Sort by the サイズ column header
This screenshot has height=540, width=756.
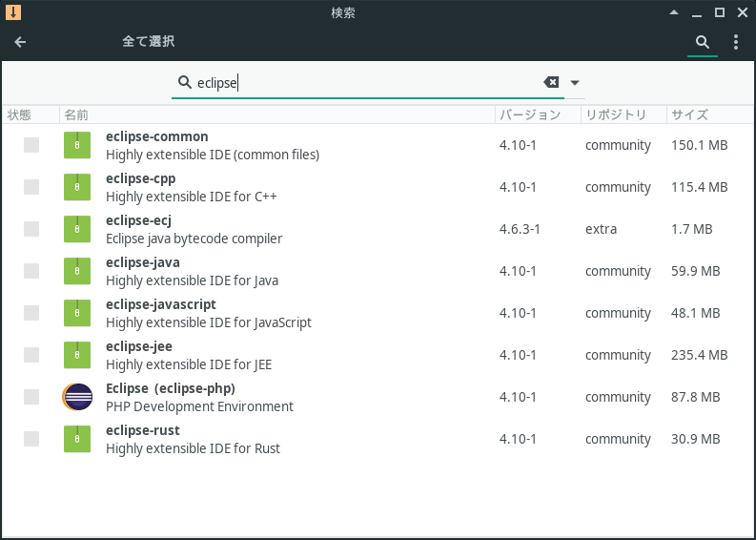pyautogui.click(x=709, y=114)
